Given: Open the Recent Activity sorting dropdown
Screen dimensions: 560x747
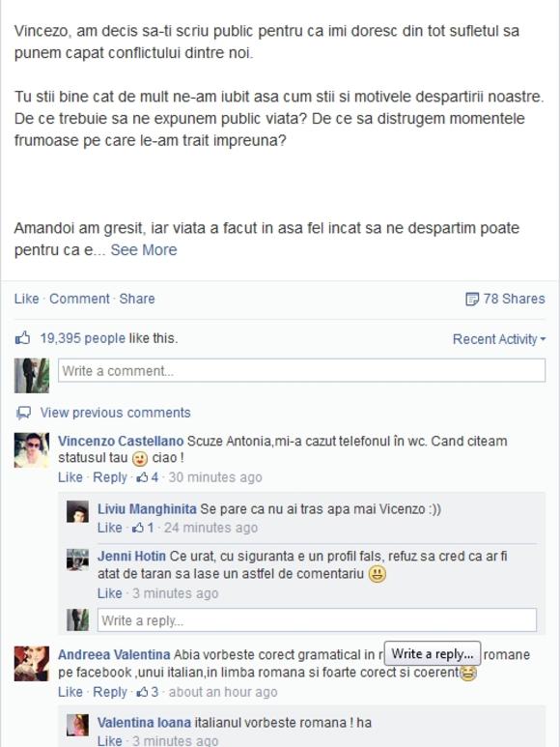Looking at the screenshot, I should [x=498, y=339].
